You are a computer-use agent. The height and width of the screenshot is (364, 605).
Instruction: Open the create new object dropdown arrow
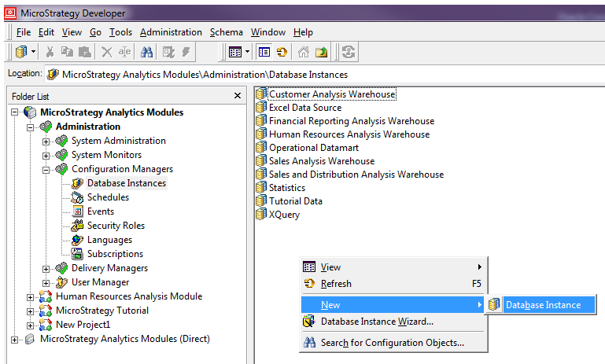(x=34, y=52)
